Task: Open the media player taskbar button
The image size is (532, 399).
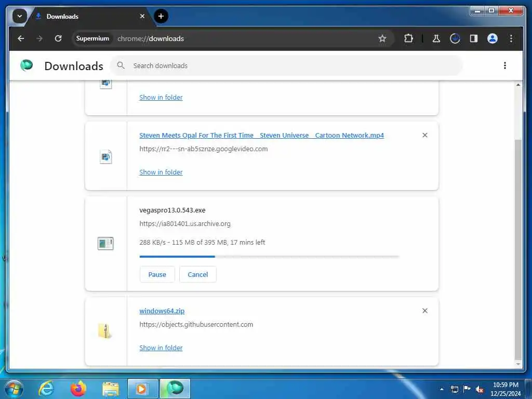Action: point(142,389)
